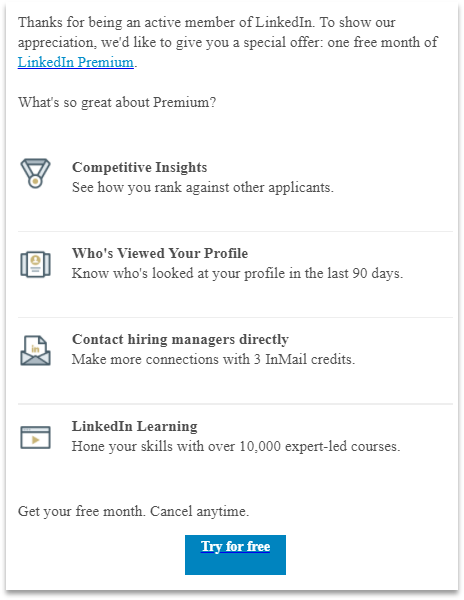Click the 'Thanks for being an active member' paragraph

pos(228,42)
